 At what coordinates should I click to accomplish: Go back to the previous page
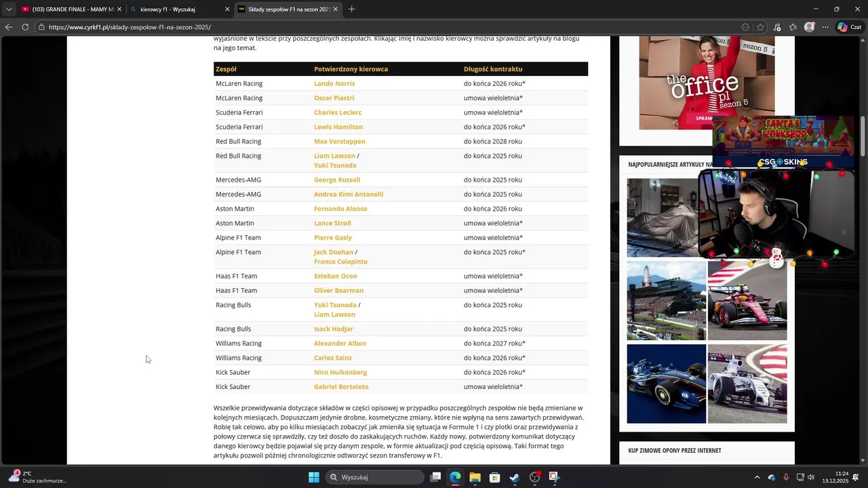tap(9, 27)
